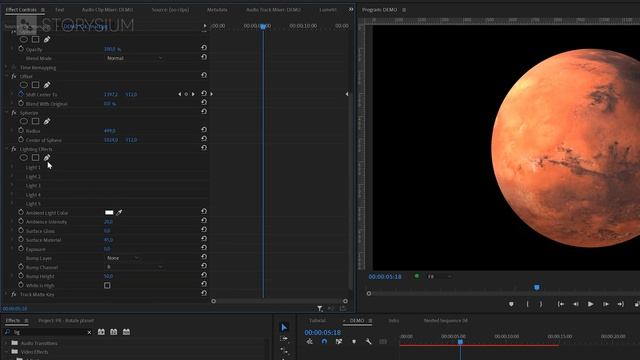This screenshot has height=360, width=640.
Task: Reset the Bump Height parameter
Action: click(x=204, y=276)
